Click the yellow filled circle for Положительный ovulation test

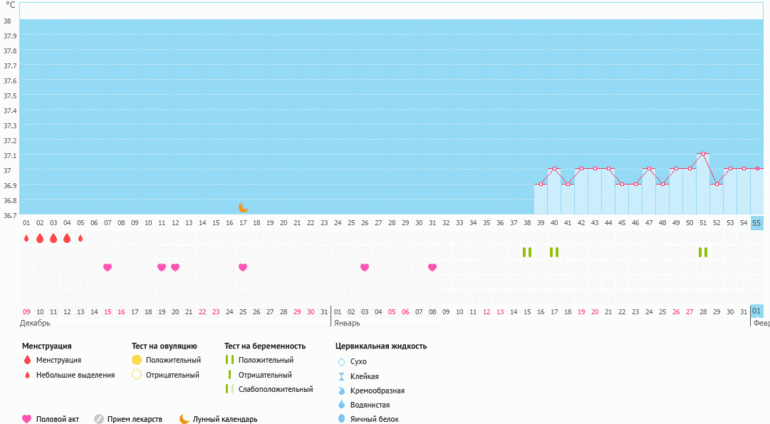click(137, 360)
